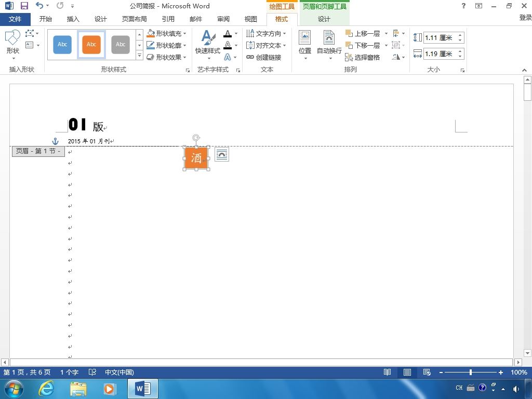
Task: Switch to the View (视图) tab
Action: 251,19
